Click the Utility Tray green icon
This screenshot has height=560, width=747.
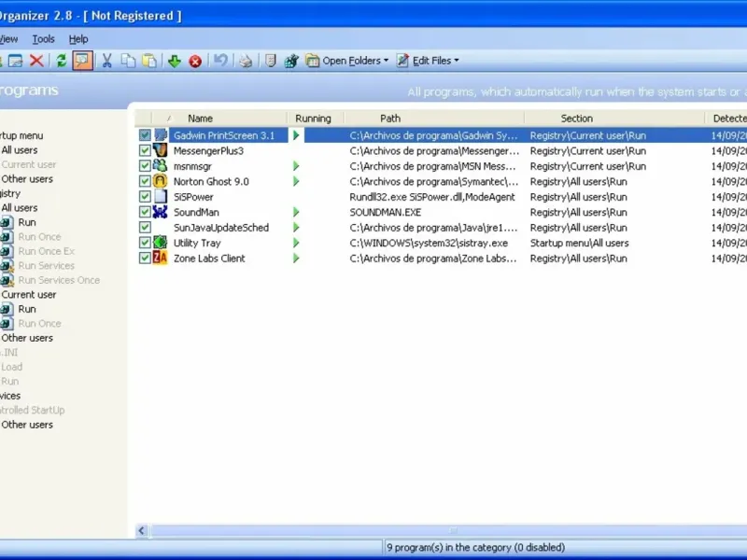click(x=160, y=243)
